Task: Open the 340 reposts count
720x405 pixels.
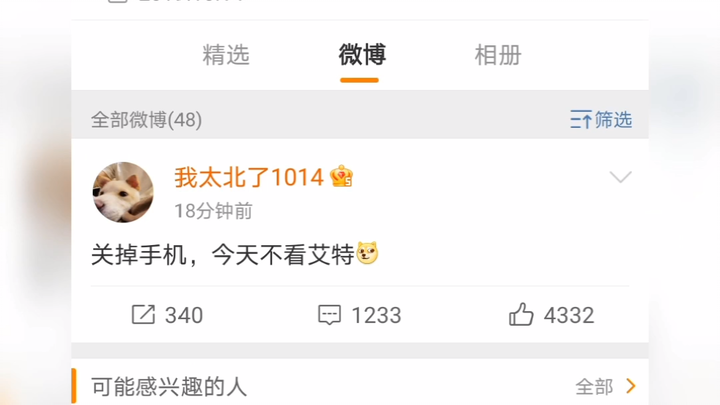Action: 184,315
